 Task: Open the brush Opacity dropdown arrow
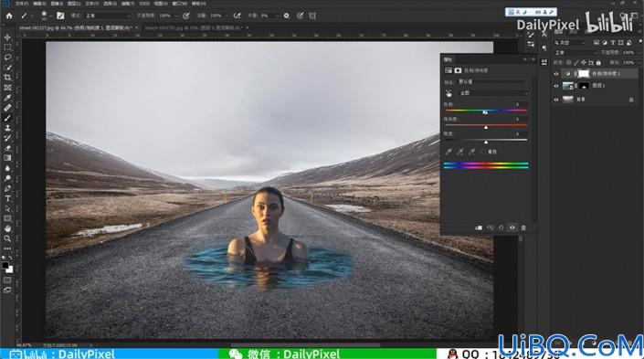176,16
